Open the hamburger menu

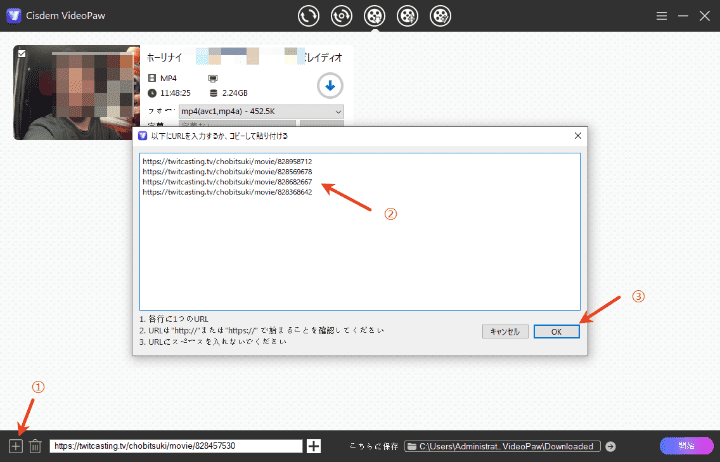662,16
